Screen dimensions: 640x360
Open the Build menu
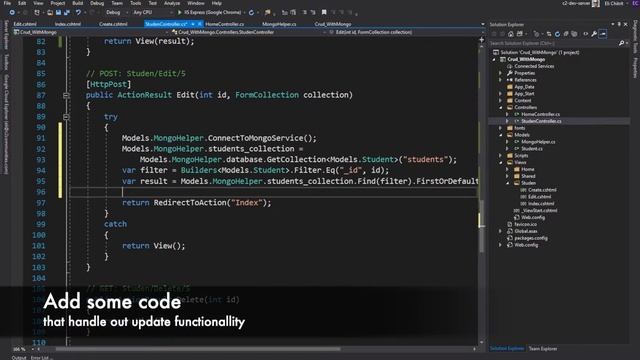click(78, 3)
